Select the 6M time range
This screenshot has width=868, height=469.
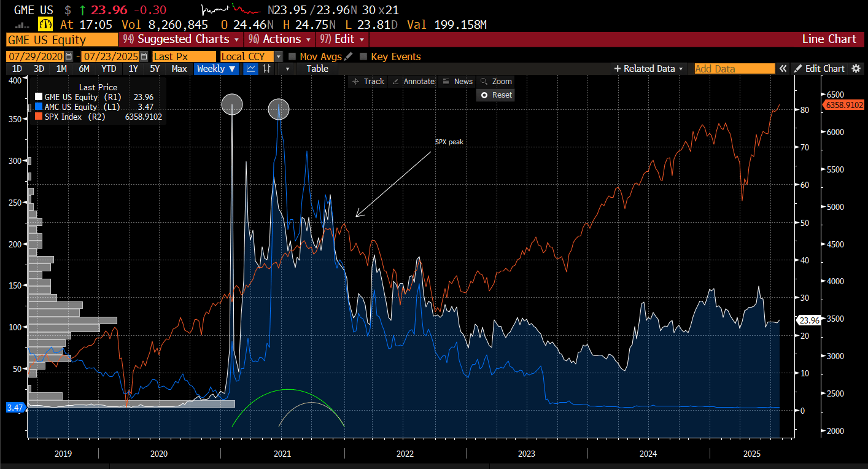[84, 69]
